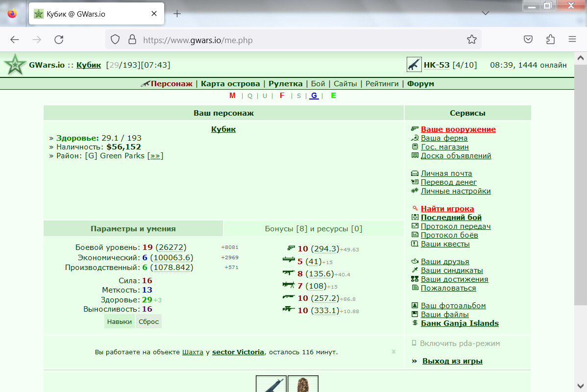
Task: Open the HK-53 weapon icon in header
Action: [414, 64]
